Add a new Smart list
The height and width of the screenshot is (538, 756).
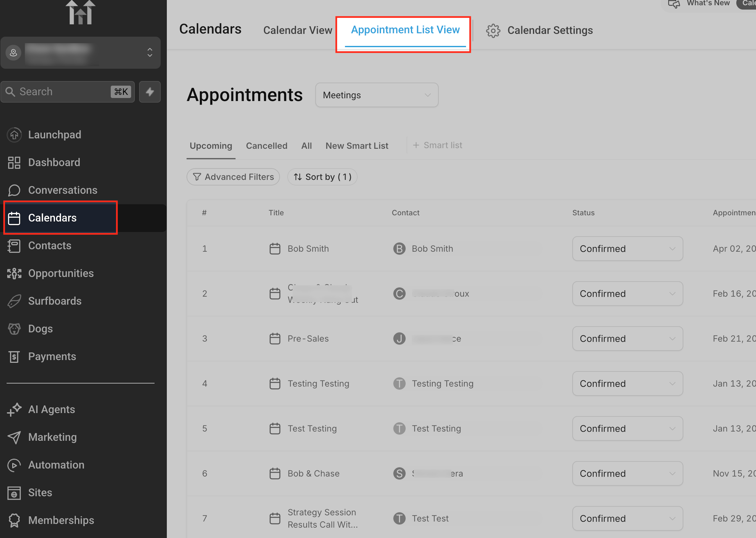click(437, 145)
